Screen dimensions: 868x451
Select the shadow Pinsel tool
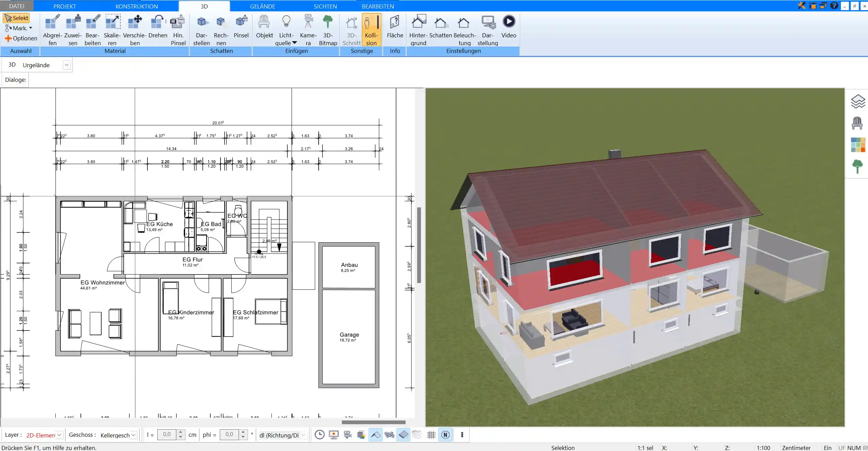(241, 26)
